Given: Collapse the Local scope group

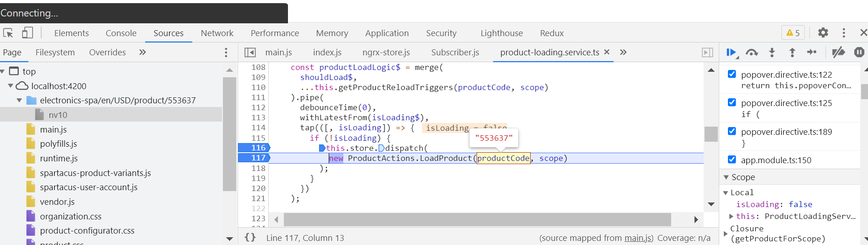Looking at the screenshot, I should [725, 193].
